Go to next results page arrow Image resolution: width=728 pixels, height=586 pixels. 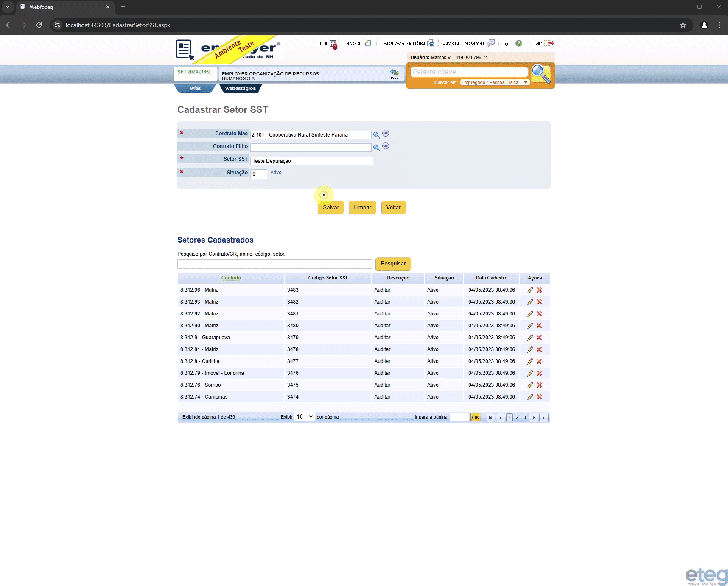pyautogui.click(x=534, y=417)
